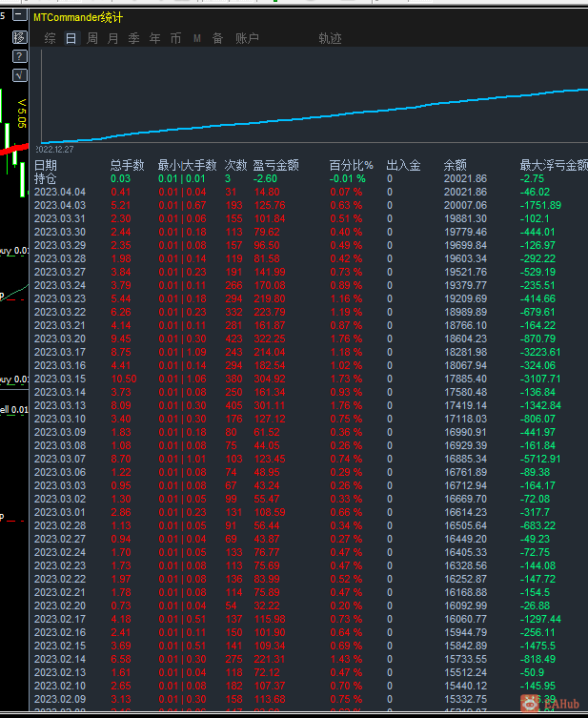Screen dimensions: 588x718
Task: Open the 备 notes tab
Action: [x=218, y=38]
